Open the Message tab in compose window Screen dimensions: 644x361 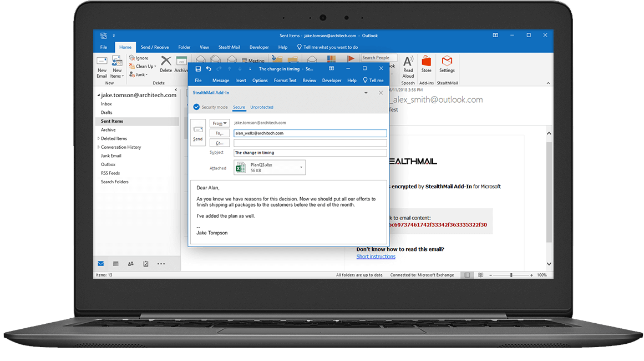(x=221, y=81)
